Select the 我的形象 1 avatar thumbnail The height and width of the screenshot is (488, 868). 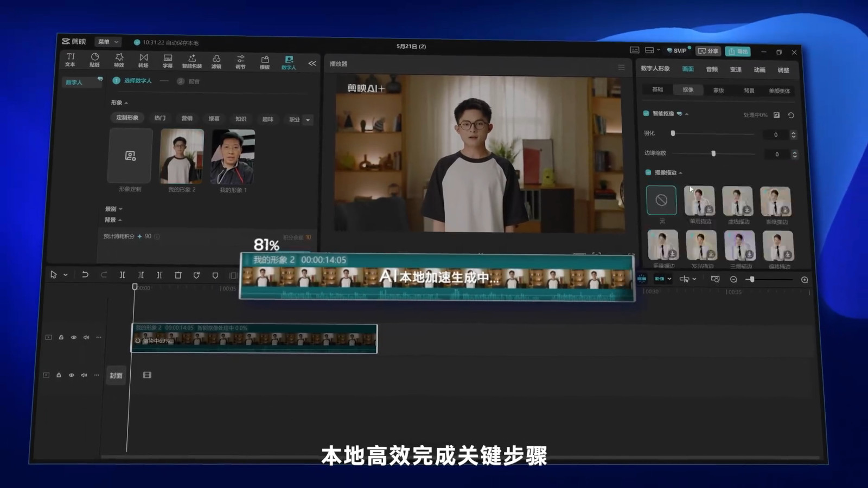(x=233, y=157)
